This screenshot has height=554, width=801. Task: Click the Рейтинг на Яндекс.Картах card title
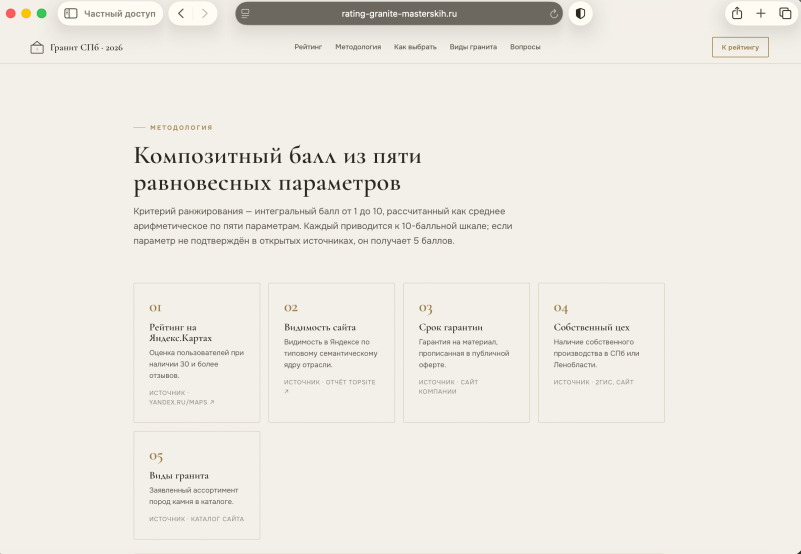point(180,333)
